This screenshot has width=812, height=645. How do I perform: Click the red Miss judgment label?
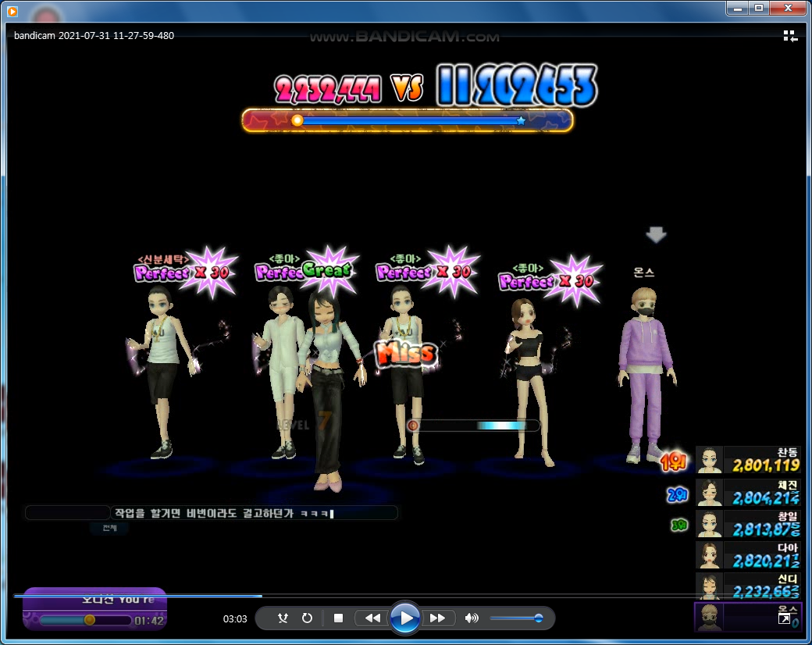click(407, 354)
